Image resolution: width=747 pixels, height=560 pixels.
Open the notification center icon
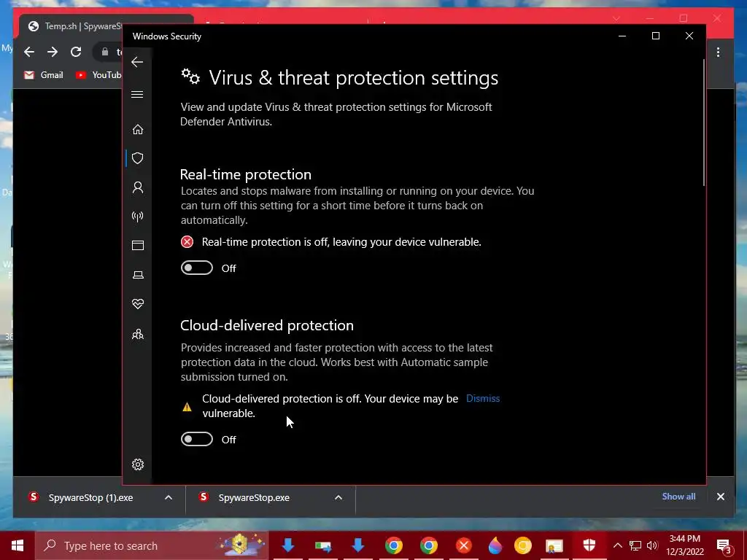pyautogui.click(x=724, y=546)
